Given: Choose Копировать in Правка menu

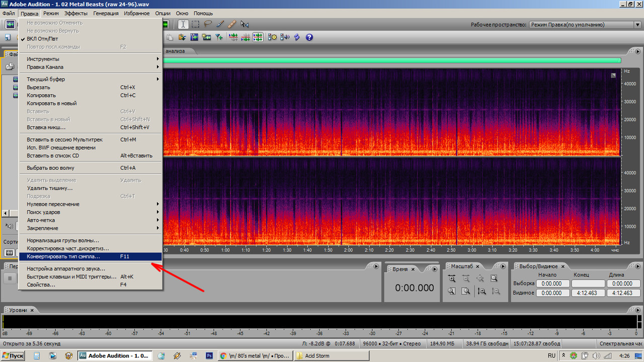Looking at the screenshot, I should pos(91,95).
